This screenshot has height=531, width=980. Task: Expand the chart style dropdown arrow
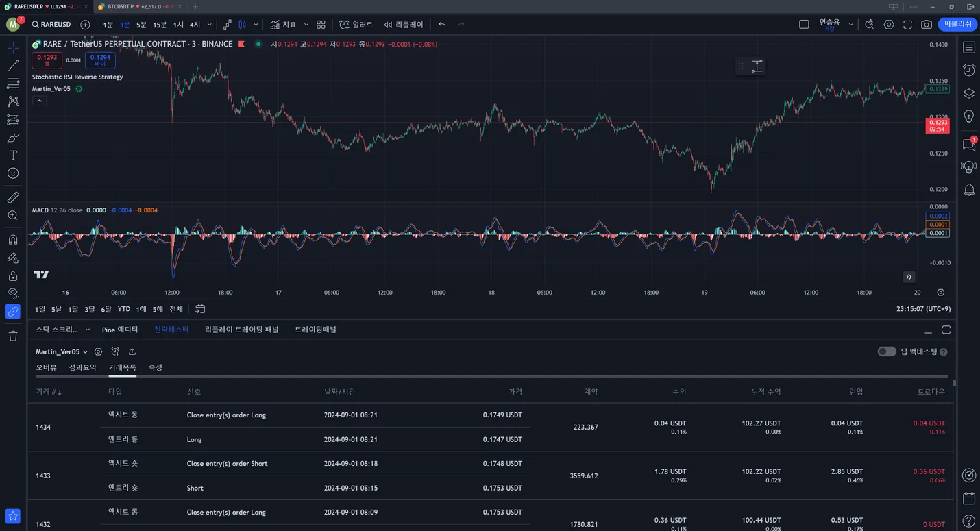256,25
